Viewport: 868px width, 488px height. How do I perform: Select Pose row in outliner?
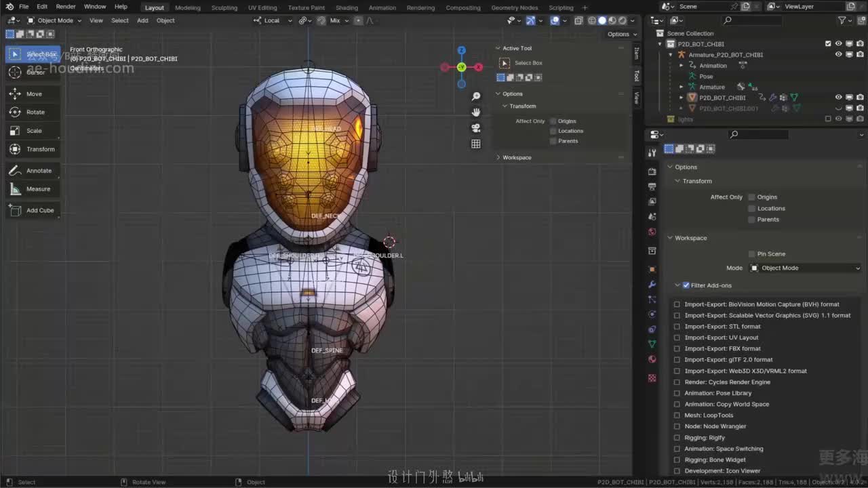[706, 77]
